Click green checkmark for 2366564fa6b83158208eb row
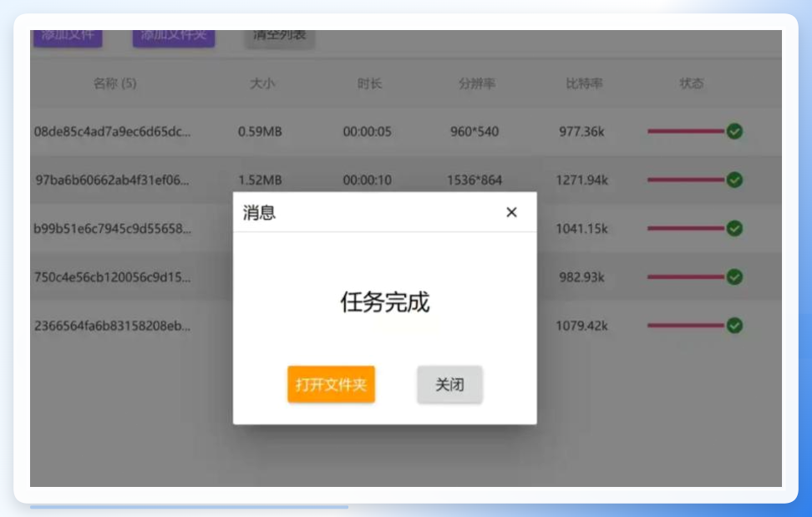Screen dimensions: 812x517 coord(734,326)
